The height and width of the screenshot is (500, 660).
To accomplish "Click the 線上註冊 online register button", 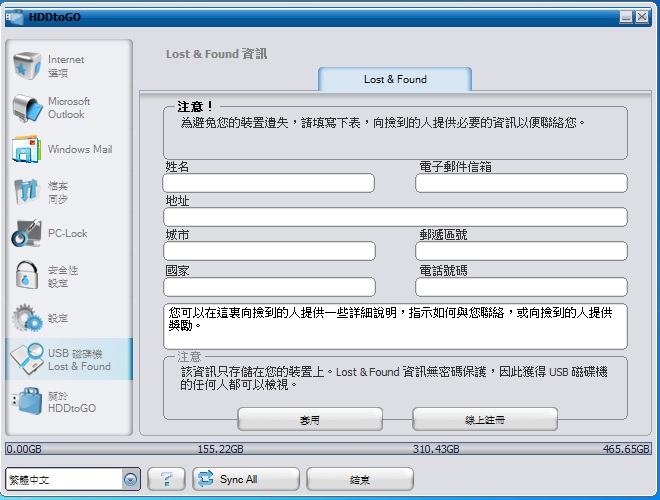I will 485,419.
